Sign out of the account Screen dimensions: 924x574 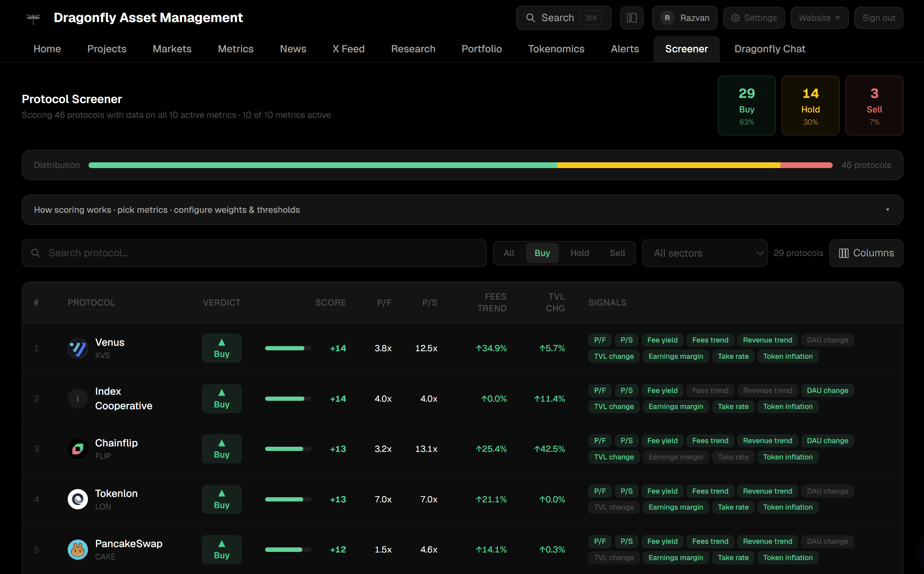(878, 18)
